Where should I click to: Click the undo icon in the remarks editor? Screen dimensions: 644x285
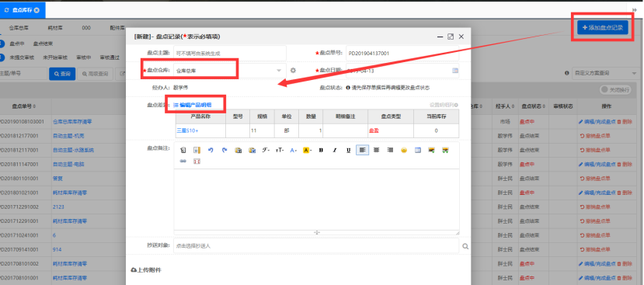point(211,151)
